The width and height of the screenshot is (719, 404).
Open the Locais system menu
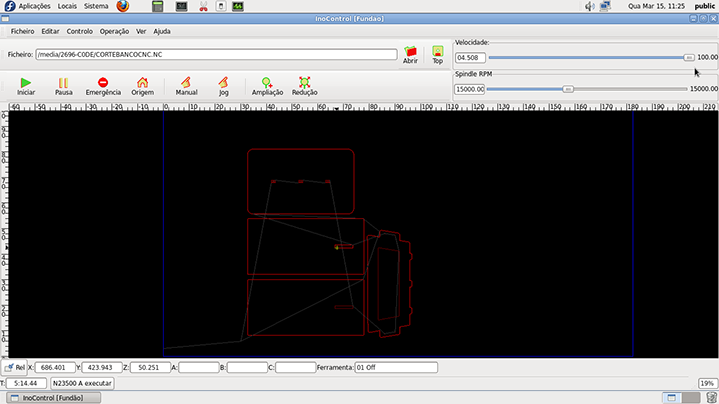tap(67, 6)
